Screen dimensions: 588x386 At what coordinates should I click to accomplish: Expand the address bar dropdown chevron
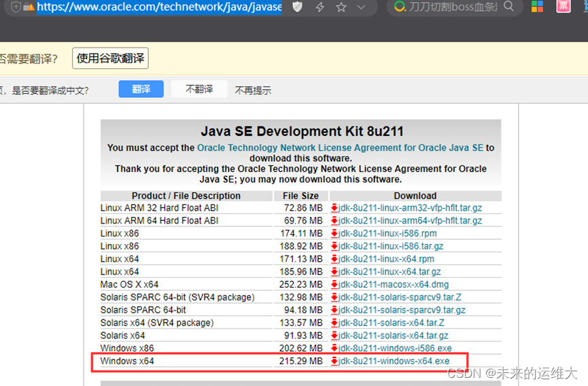pos(361,7)
